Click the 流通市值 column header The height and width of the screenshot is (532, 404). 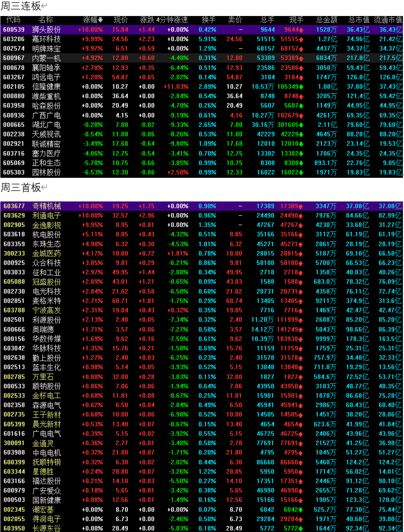tap(388, 20)
